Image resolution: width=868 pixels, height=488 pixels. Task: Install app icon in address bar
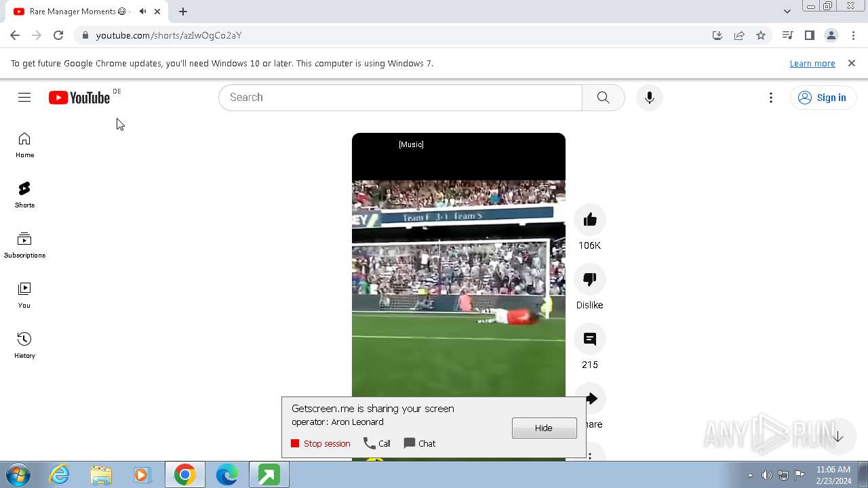pyautogui.click(x=717, y=35)
